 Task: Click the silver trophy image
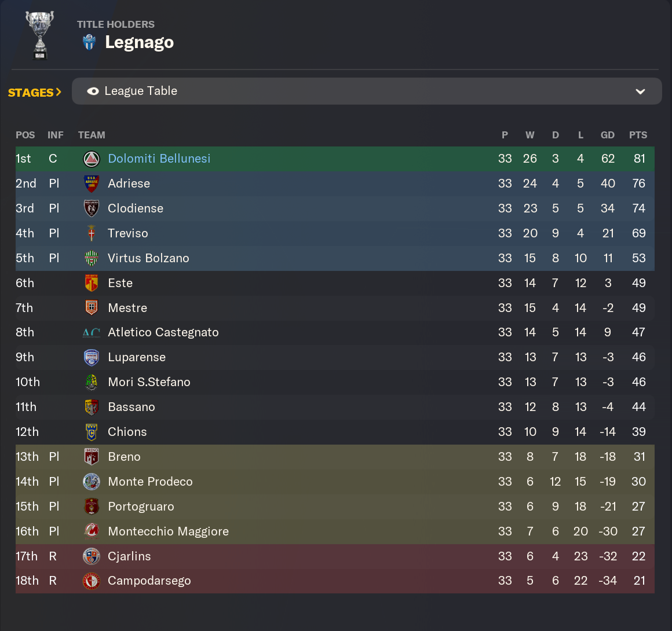pos(40,35)
